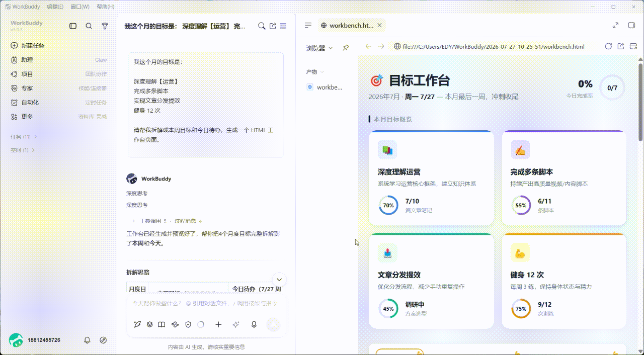Viewport: 644px width, 355px height.
Task: Open the 助理 section
Action: [x=59, y=60]
